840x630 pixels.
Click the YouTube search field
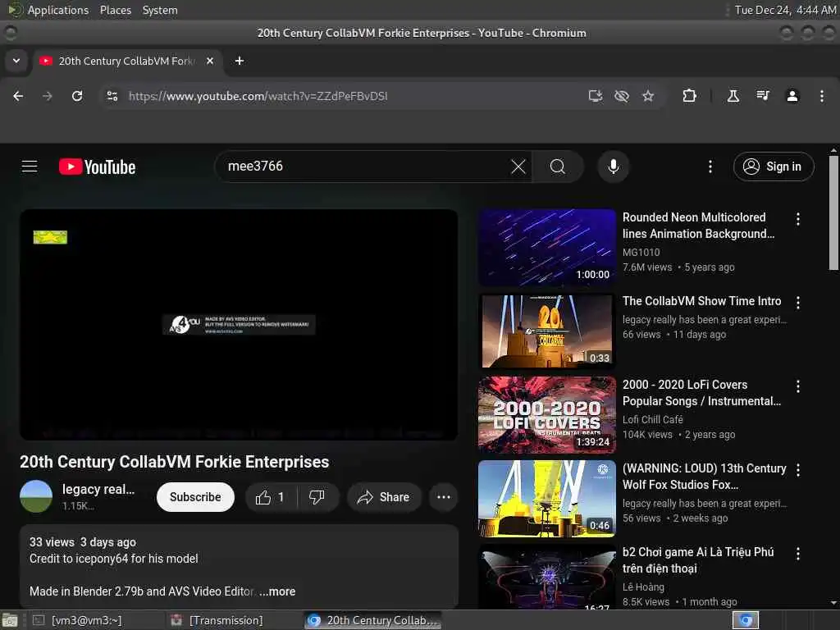point(364,167)
